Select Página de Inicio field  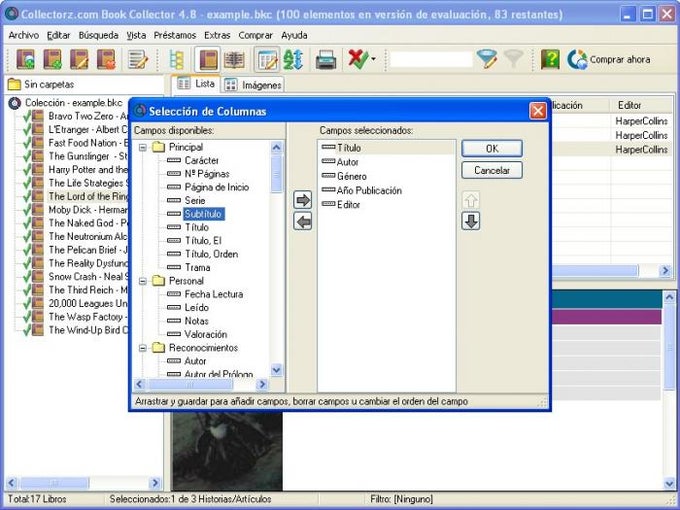pos(216,187)
